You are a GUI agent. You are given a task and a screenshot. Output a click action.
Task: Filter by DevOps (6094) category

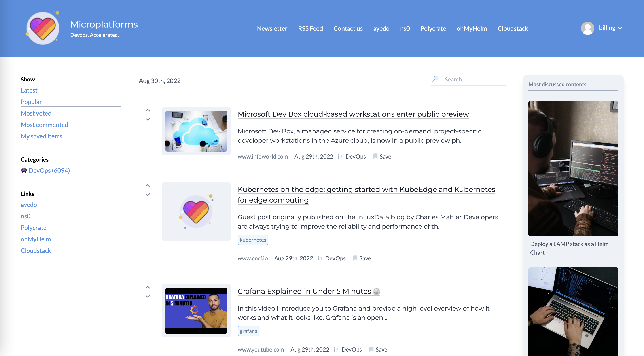pyautogui.click(x=49, y=170)
